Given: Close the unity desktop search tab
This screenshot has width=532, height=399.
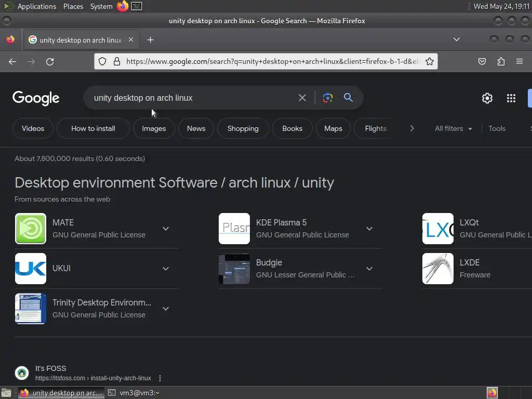Looking at the screenshot, I should tap(131, 39).
